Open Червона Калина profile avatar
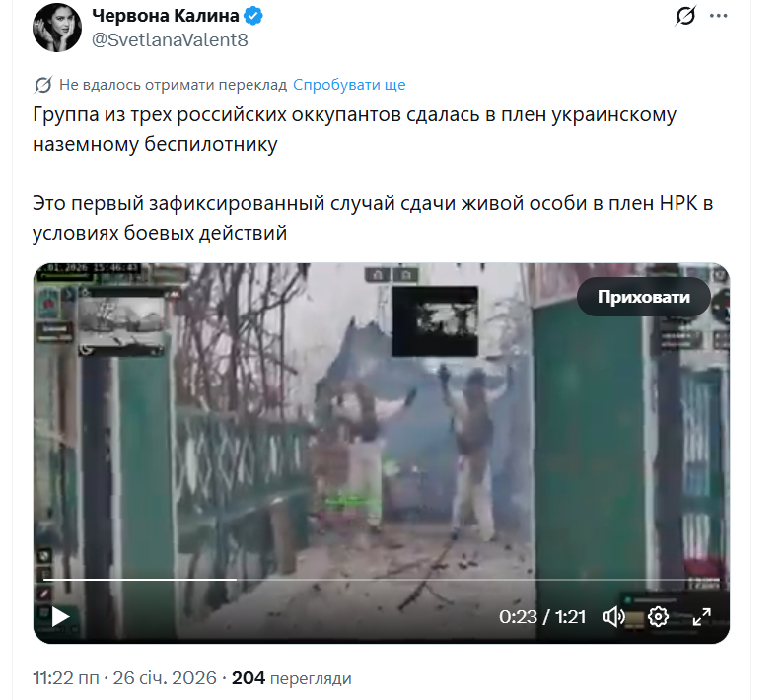 57,28
